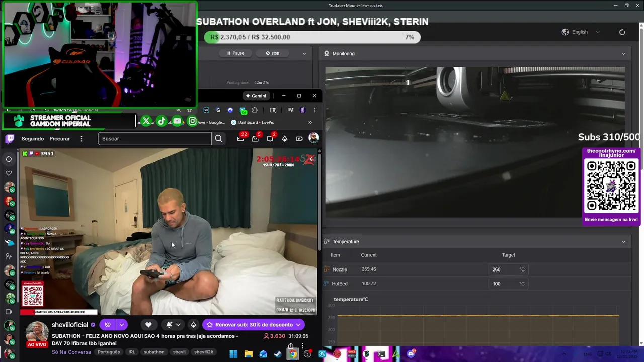Open the Chrome extensions puzzle icon
Viewport: 644px width, 362px height.
255,110
